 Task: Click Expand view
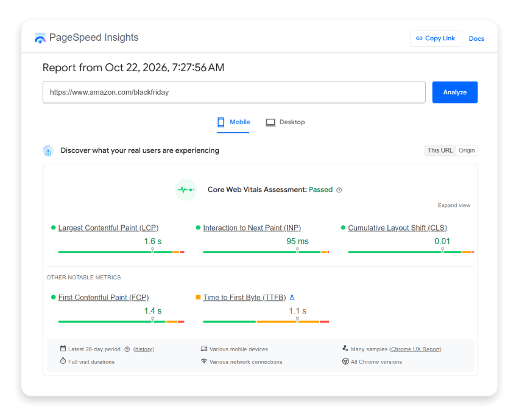(454, 205)
